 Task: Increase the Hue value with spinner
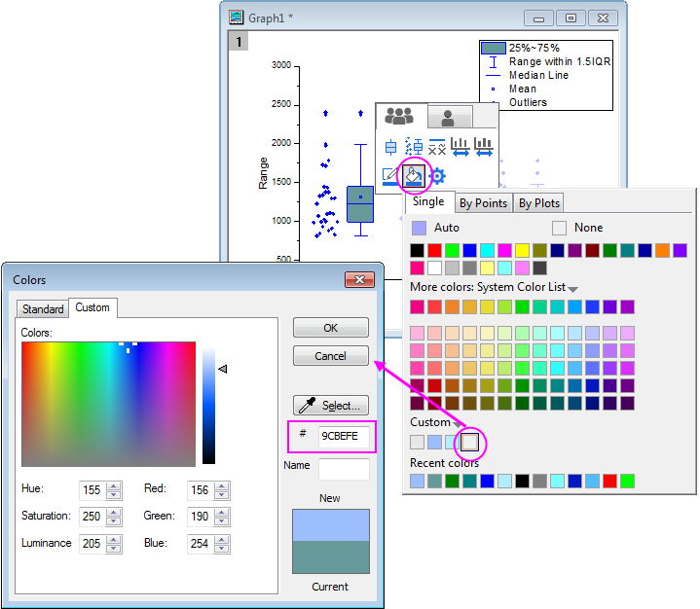pos(114,484)
